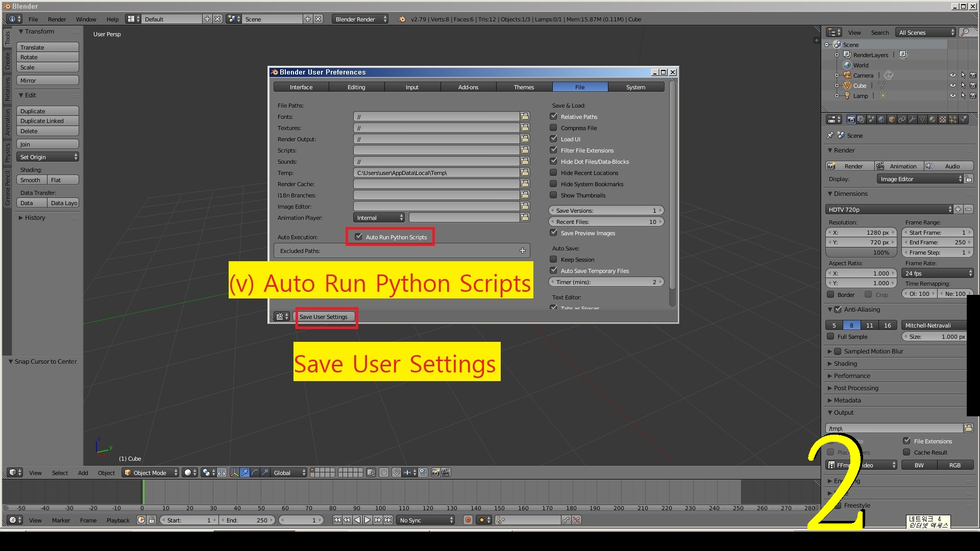Click the Smooth shading button
Viewport: 980px width, 551px height.
(x=32, y=180)
